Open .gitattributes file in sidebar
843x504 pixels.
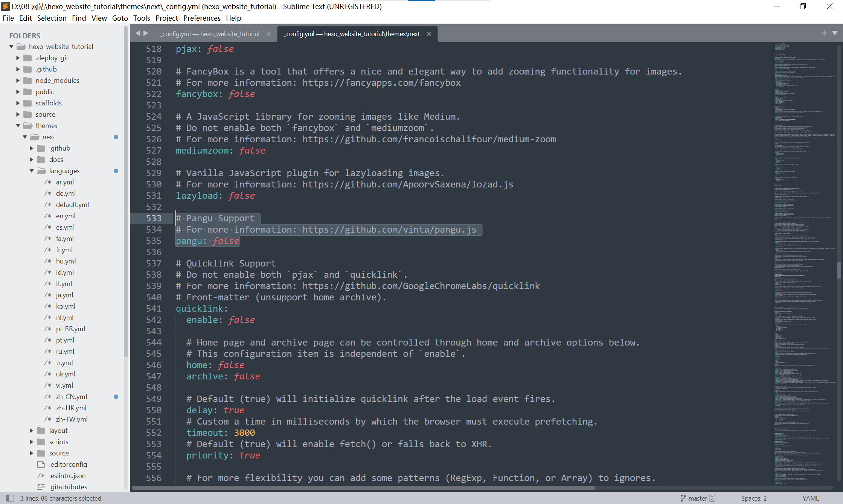tap(68, 487)
